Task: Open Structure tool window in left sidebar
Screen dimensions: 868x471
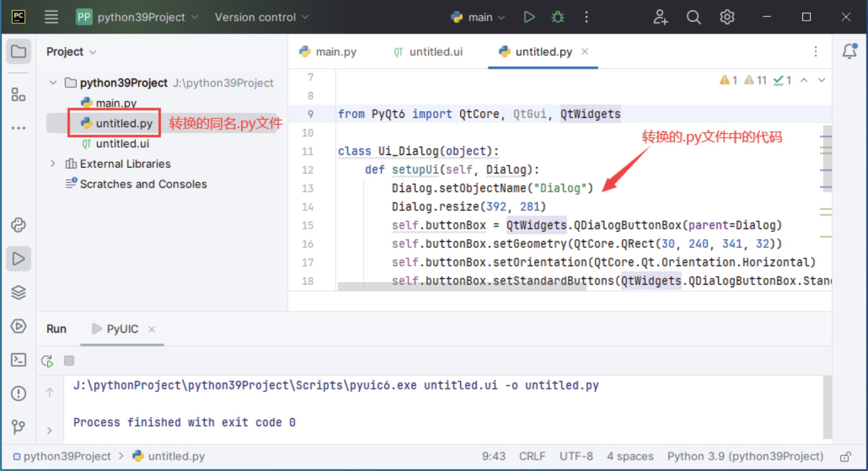Action: (x=19, y=95)
